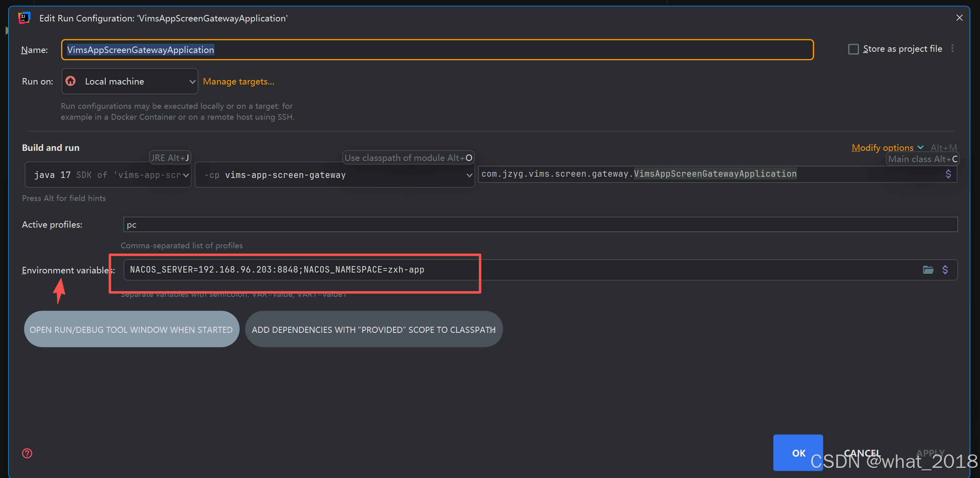The height and width of the screenshot is (478, 980).
Task: Click macro dollar icon in Main class field
Action: [x=948, y=174]
